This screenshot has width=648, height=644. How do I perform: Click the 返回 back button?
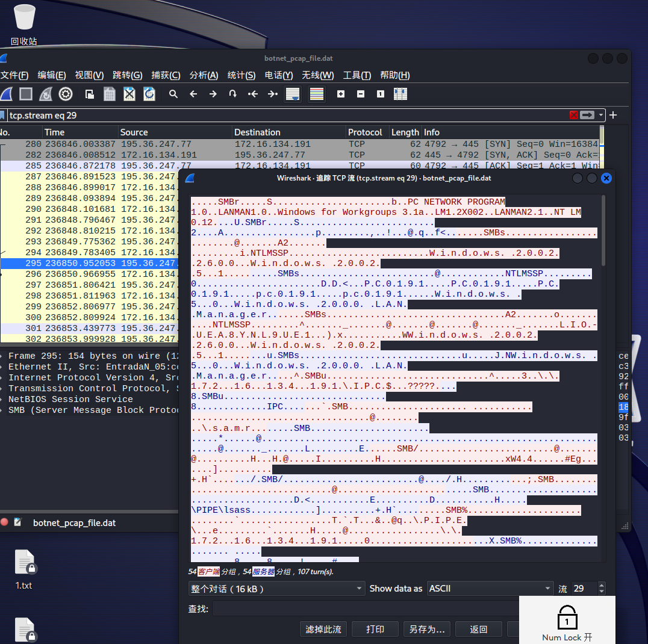coord(479,629)
